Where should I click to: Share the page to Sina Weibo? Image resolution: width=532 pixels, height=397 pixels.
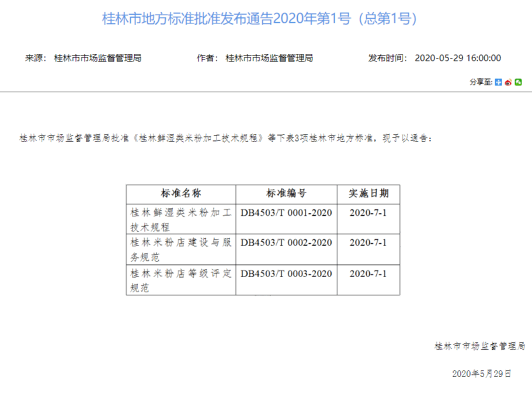(508, 82)
